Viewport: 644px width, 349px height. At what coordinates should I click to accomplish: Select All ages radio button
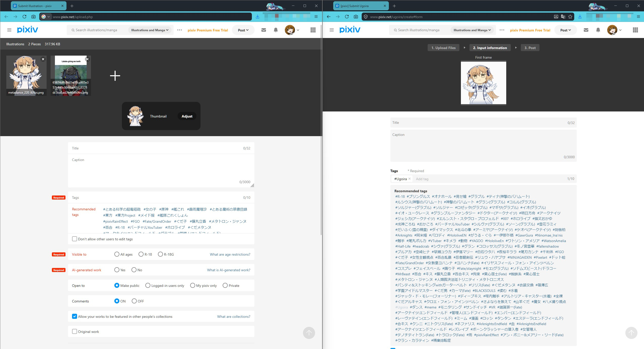click(x=117, y=254)
